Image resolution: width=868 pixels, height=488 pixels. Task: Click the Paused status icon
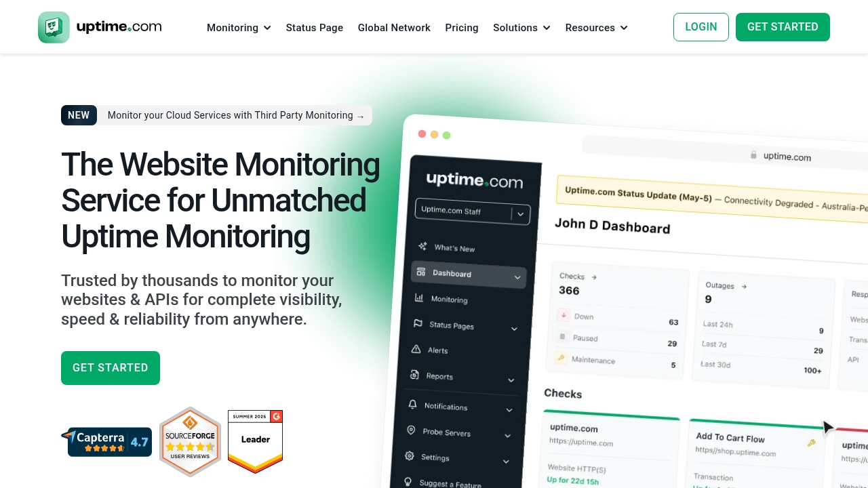pos(562,336)
